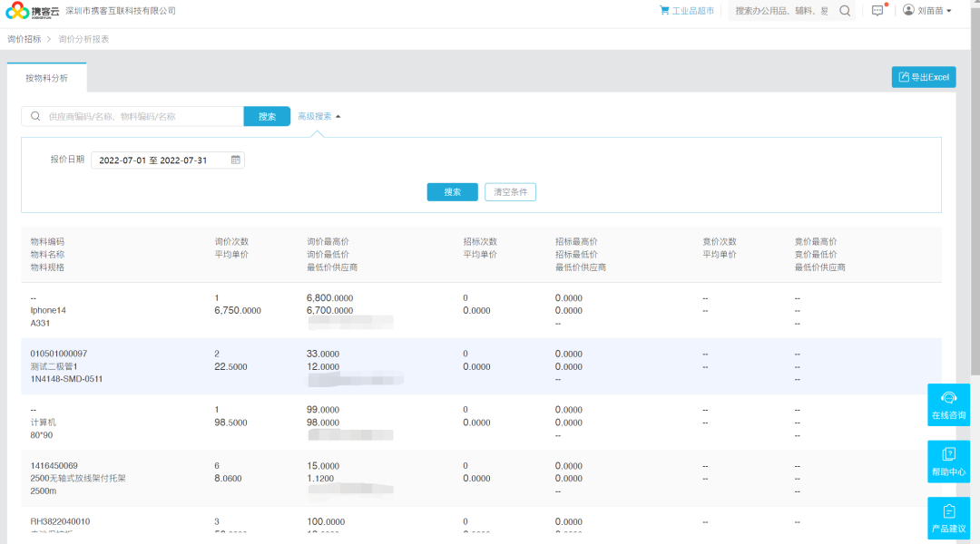Open the 报价日期 date range picker
The height and width of the screenshot is (544, 980).
(159, 160)
